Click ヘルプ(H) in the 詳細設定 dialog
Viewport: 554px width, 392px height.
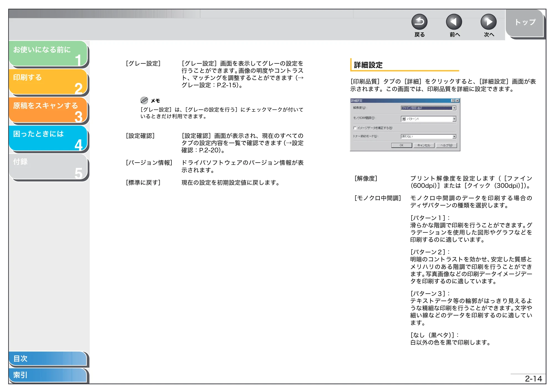tap(446, 145)
